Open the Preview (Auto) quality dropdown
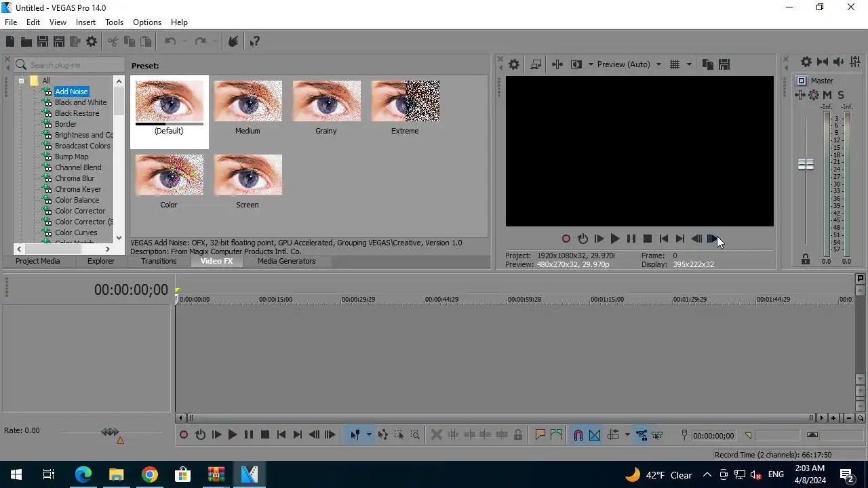The height and width of the screenshot is (488, 868). pyautogui.click(x=629, y=64)
